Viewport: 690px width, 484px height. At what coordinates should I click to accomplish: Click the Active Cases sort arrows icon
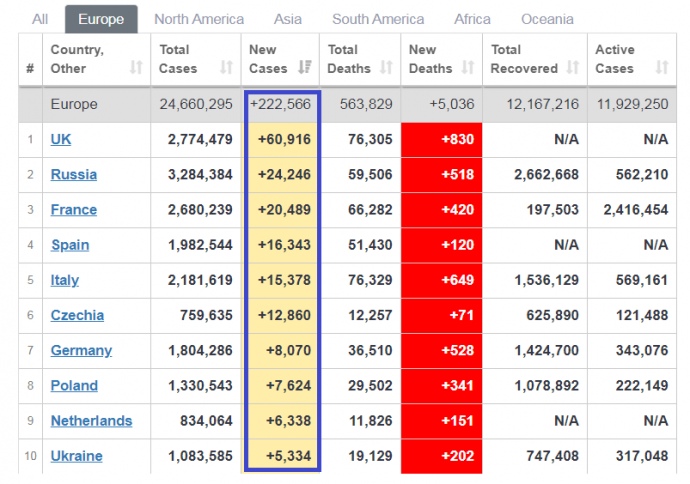pos(661,68)
